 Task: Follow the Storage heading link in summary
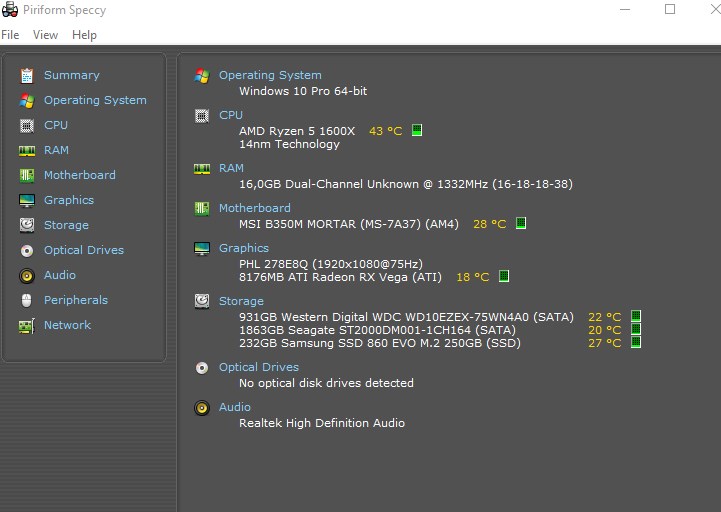[x=241, y=301]
